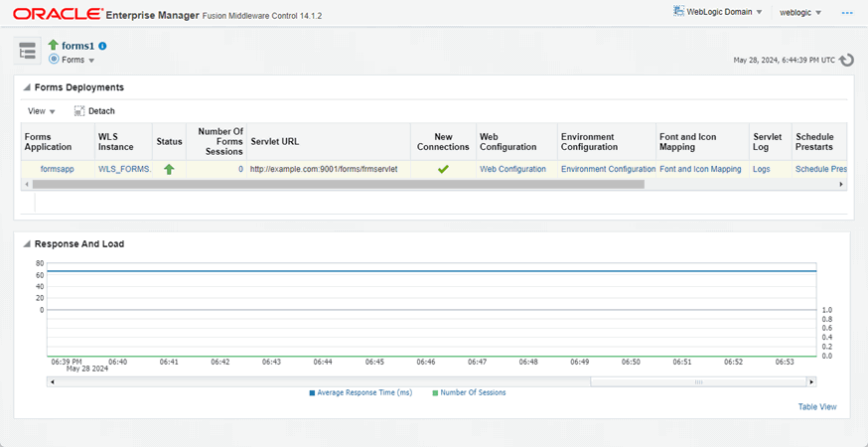Click the blue Average Response Time swatch
This screenshot has width=868, height=447.
point(312,392)
